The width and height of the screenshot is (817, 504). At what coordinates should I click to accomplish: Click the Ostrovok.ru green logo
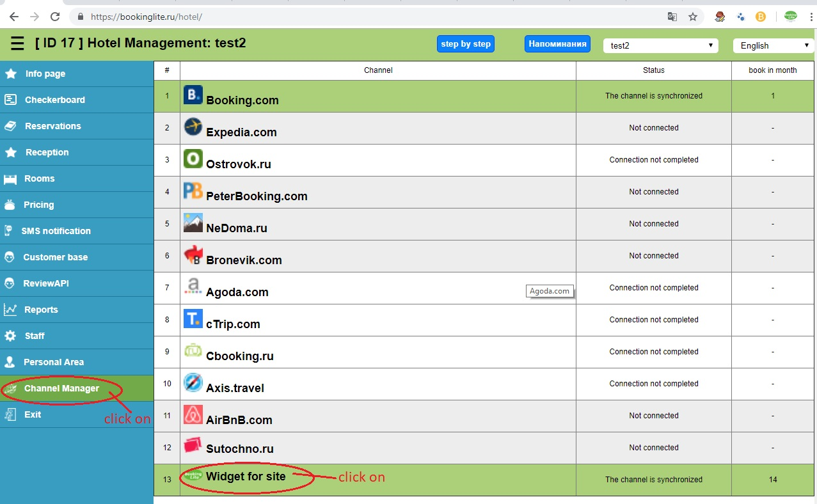click(x=193, y=159)
